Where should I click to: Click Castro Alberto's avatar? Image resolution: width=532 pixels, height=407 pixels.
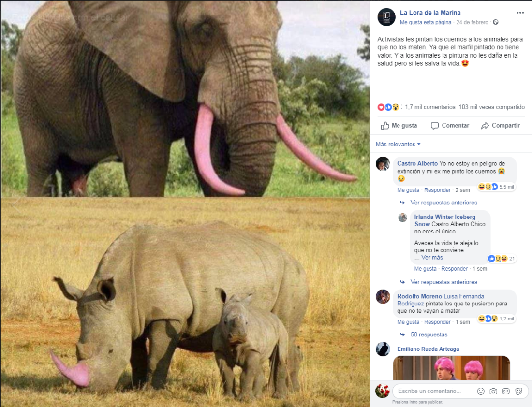[x=383, y=164]
